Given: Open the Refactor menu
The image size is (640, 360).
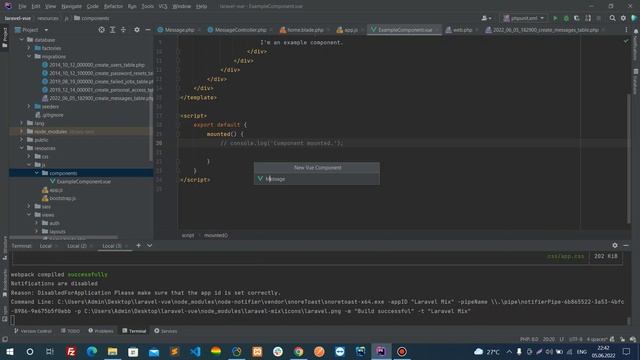Looking at the screenshot, I should coord(113,6).
